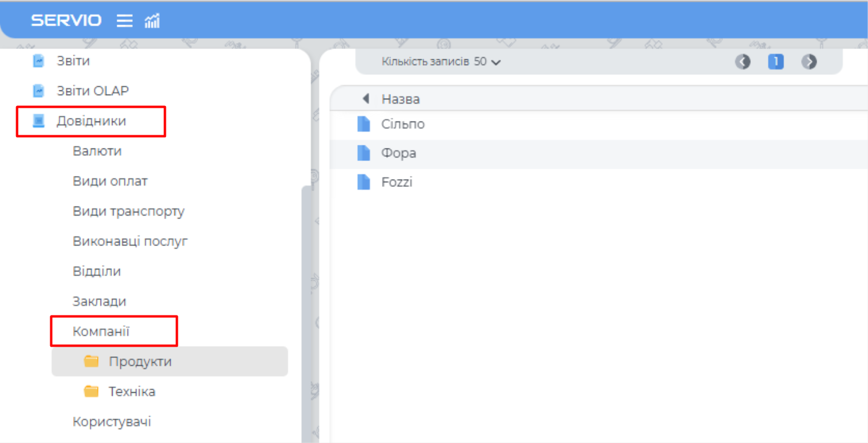Select page 1 in pagination
The image size is (868, 443).
[x=776, y=62]
